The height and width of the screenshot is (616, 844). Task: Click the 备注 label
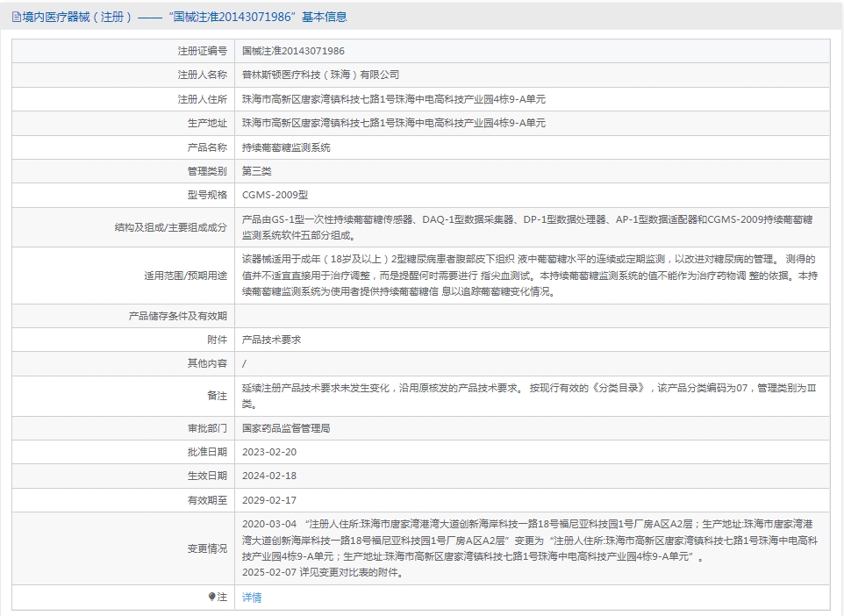pos(217,396)
